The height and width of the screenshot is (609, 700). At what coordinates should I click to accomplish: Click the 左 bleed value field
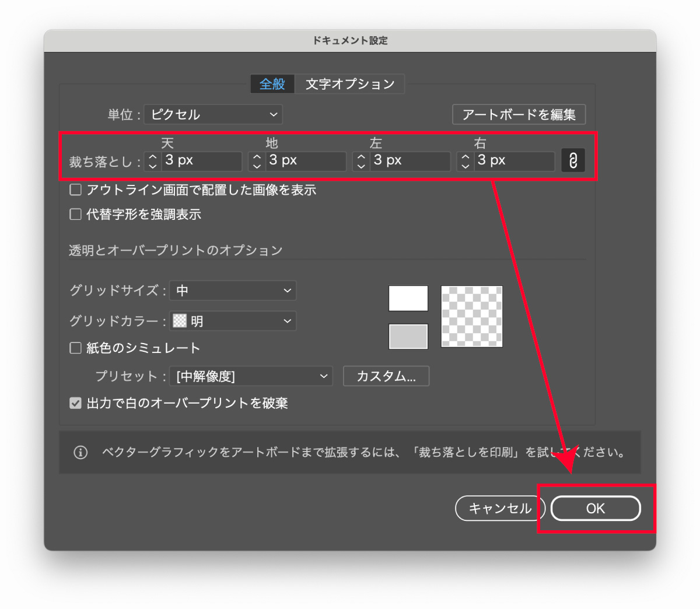409,162
